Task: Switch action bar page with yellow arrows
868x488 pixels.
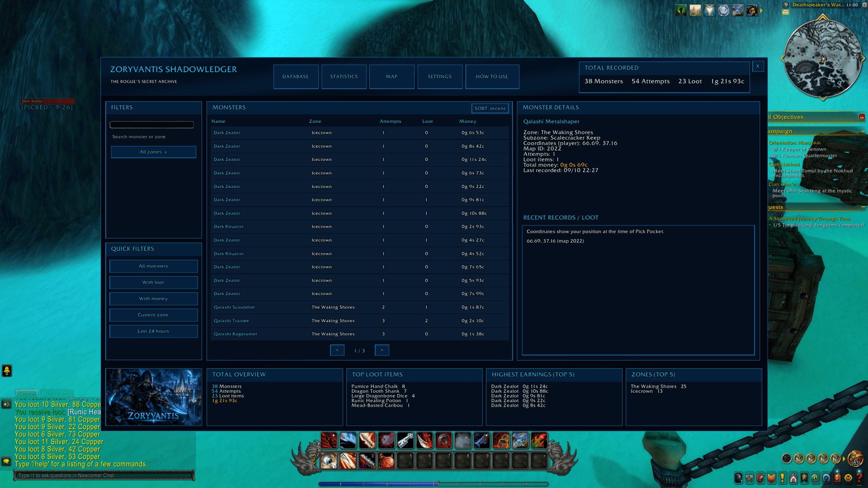Action: [x=314, y=459]
